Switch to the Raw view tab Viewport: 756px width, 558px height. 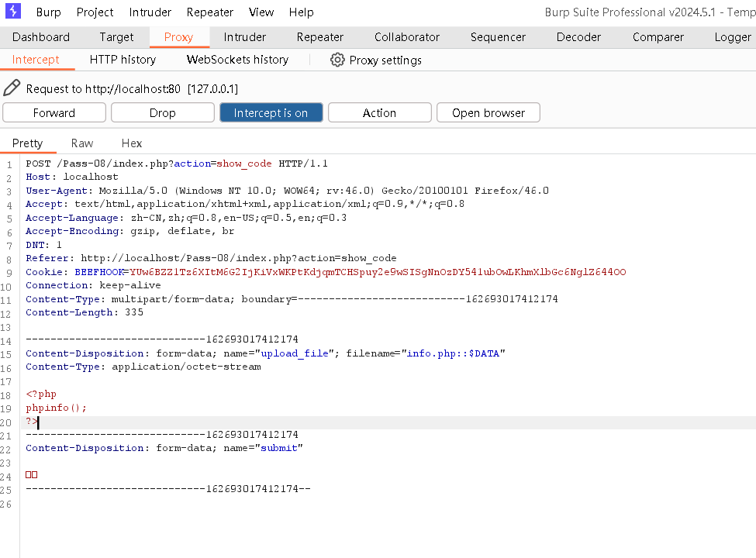82,143
